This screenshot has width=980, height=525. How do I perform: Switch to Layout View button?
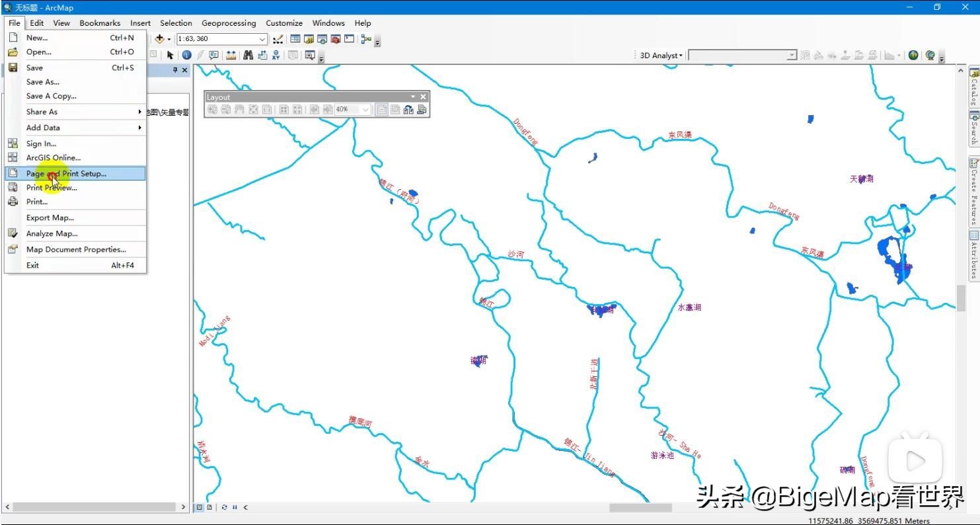click(209, 507)
